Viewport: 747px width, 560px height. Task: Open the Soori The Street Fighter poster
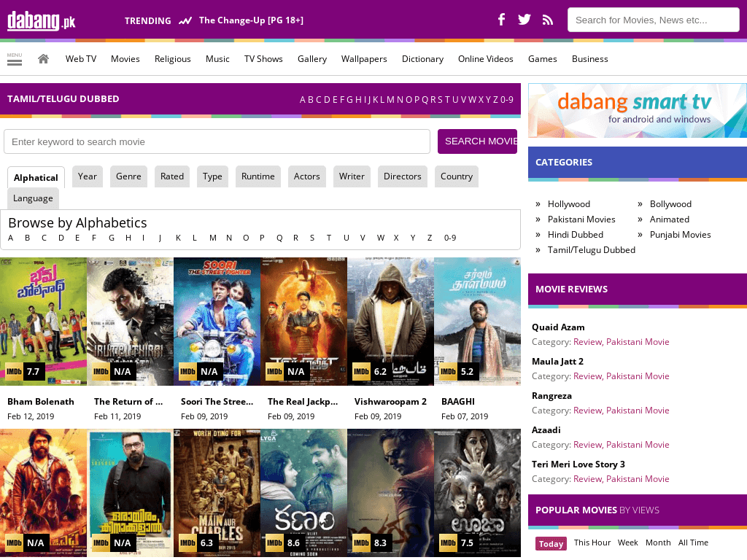pos(217,322)
